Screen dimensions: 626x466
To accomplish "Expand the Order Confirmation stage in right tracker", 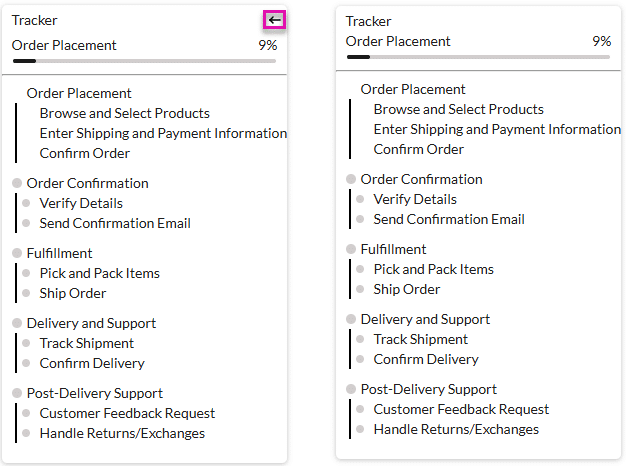I will pyautogui.click(x=421, y=179).
